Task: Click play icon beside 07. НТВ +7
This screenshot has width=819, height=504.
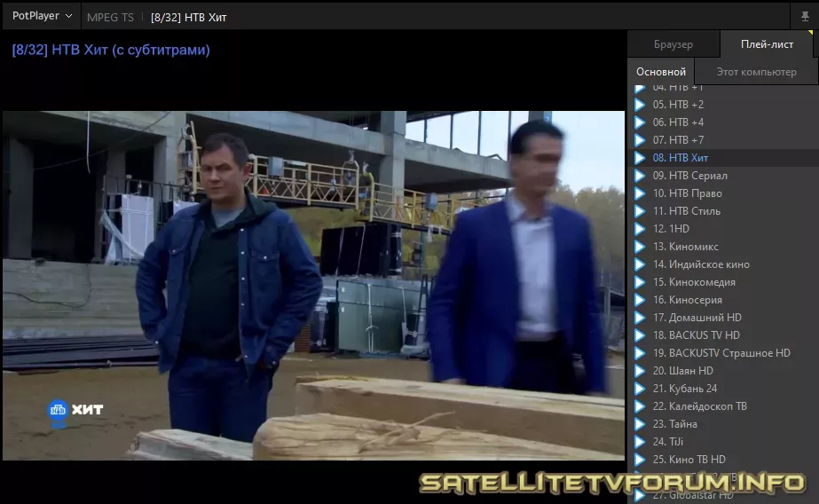Action: click(x=640, y=140)
